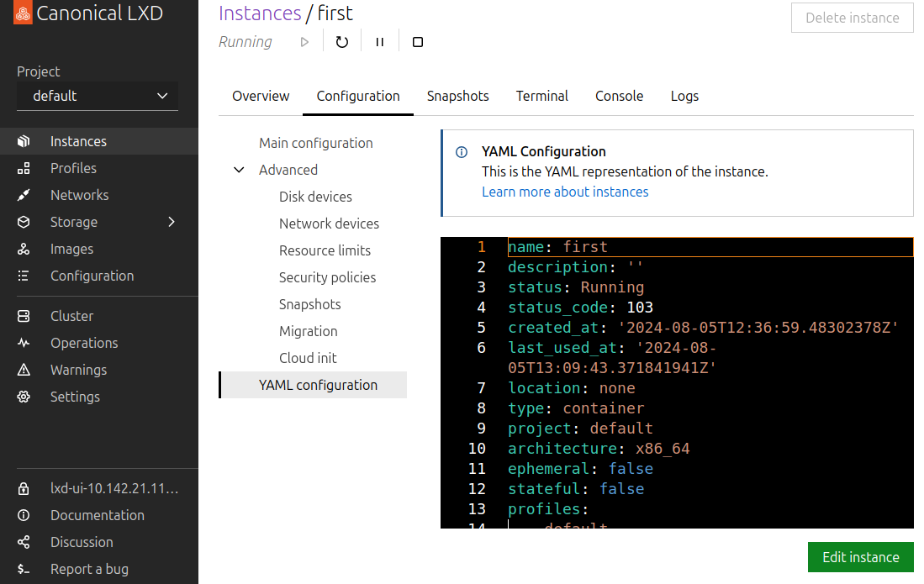Collapse the Advanced configuration section
Screen dimensions: 924x584
[240, 170]
